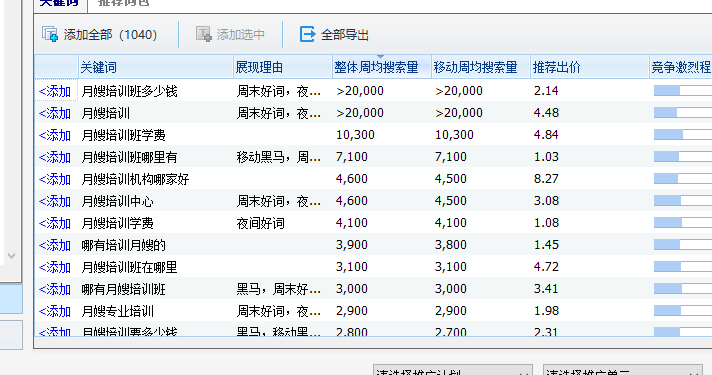
Task: Click recommended bid 1.45
Action: click(x=546, y=245)
